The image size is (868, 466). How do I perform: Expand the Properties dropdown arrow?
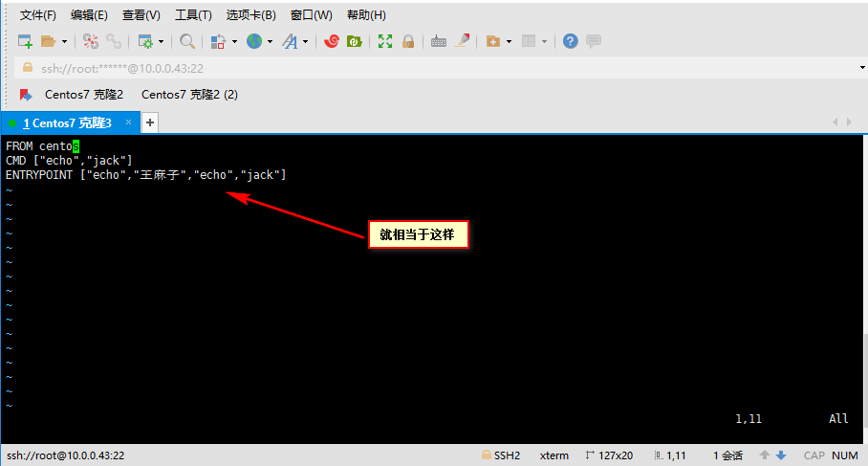coord(162,41)
